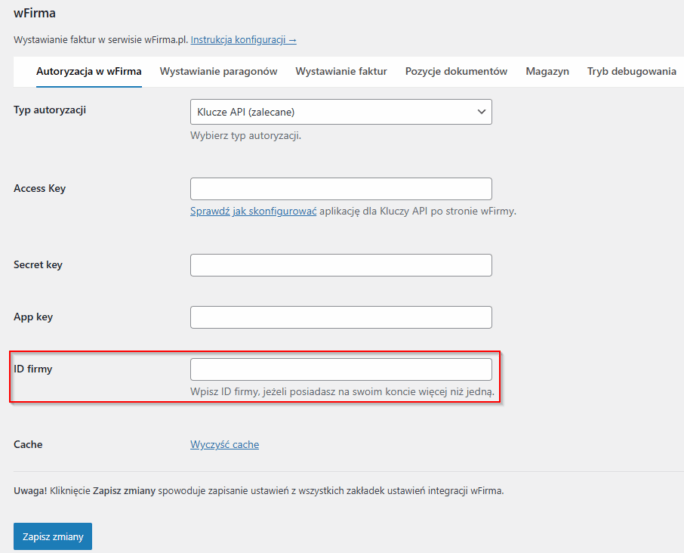Click the ID firmy label text

tap(33, 369)
